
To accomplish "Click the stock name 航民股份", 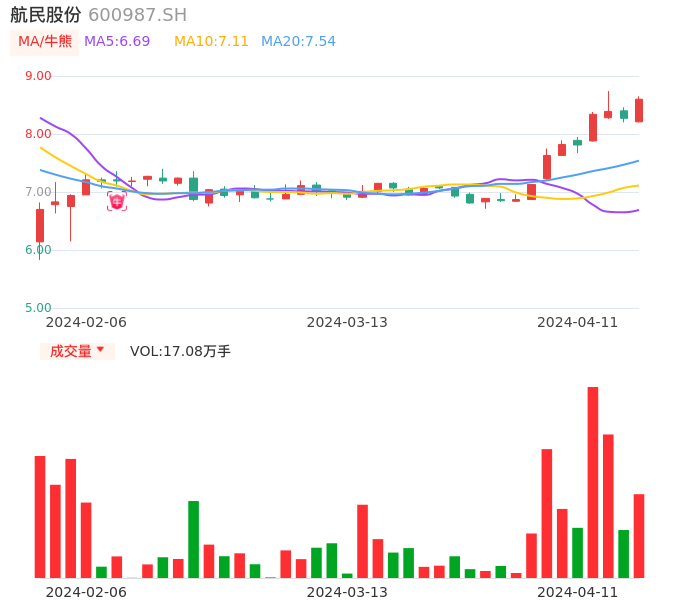I will click(x=46, y=15).
